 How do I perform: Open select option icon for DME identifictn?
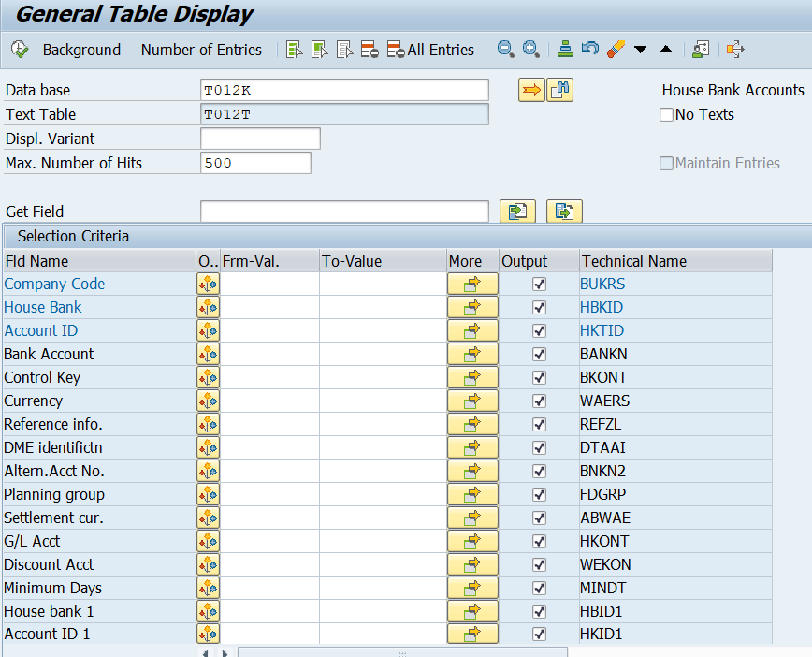click(209, 447)
